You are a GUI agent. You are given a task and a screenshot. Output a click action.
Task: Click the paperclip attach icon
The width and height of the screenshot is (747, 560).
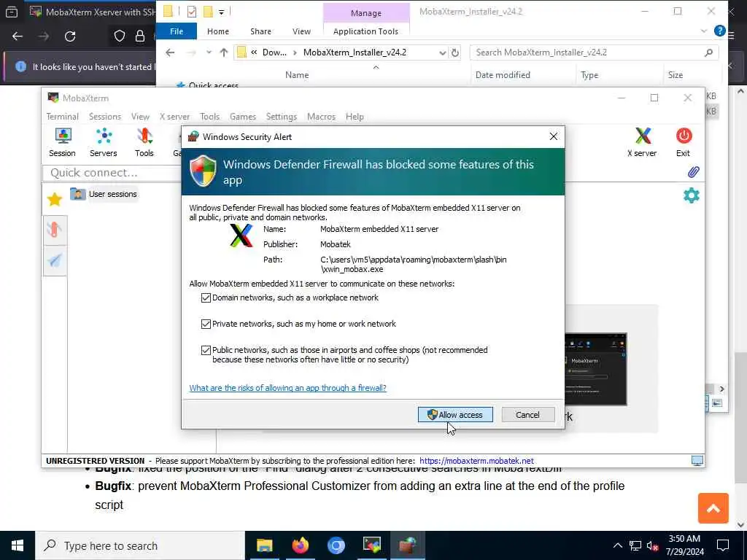coord(693,172)
